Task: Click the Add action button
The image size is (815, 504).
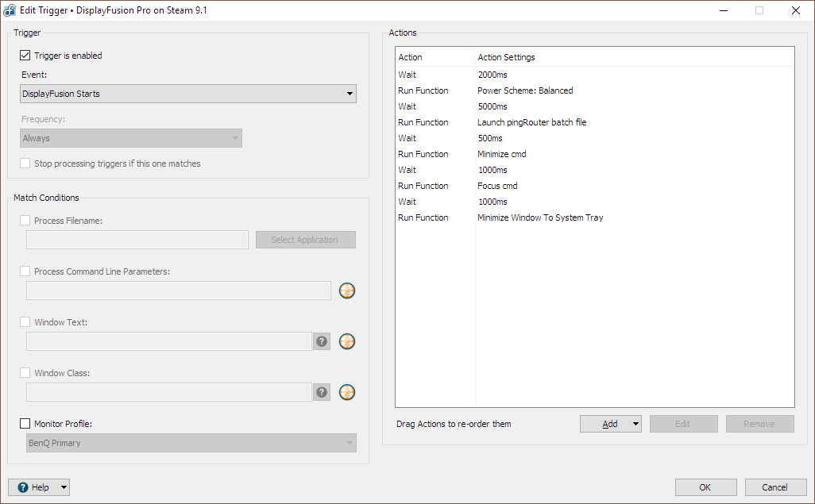Action: click(605, 424)
